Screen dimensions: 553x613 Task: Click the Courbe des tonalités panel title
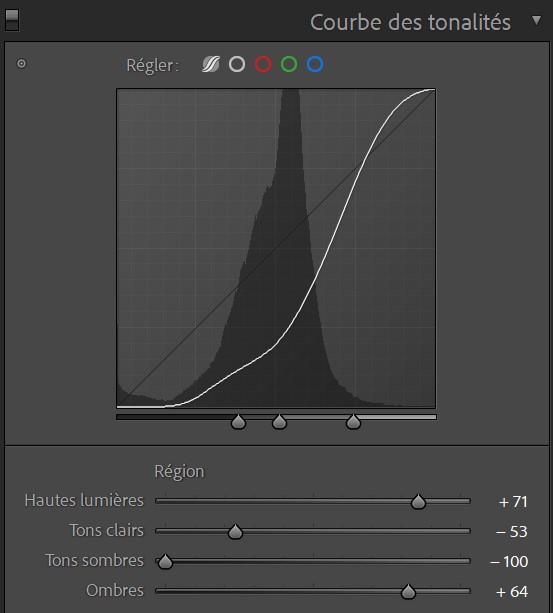[410, 22]
